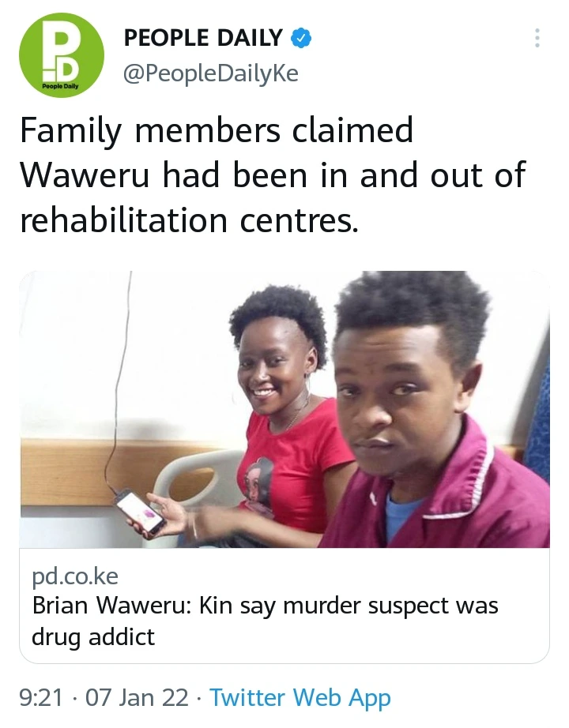
Task: Click the "rehabilitation centres." tweet line
Action: pos(190,220)
